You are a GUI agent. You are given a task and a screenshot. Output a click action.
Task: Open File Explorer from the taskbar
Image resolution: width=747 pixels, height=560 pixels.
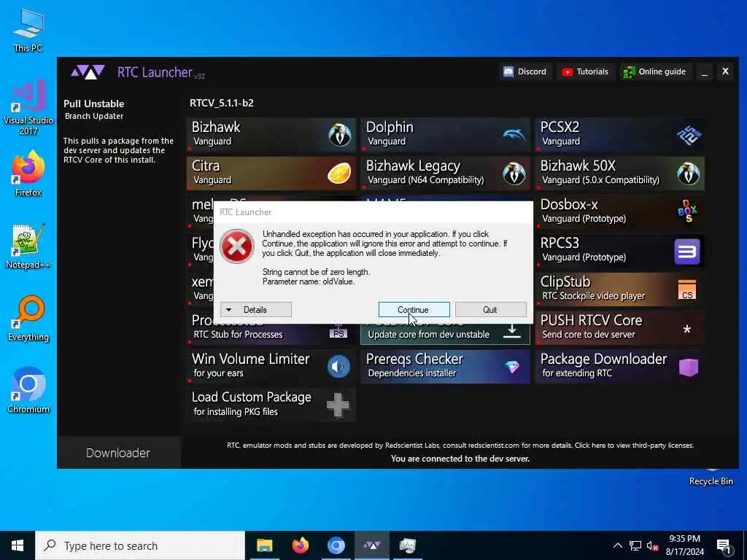coord(264,545)
